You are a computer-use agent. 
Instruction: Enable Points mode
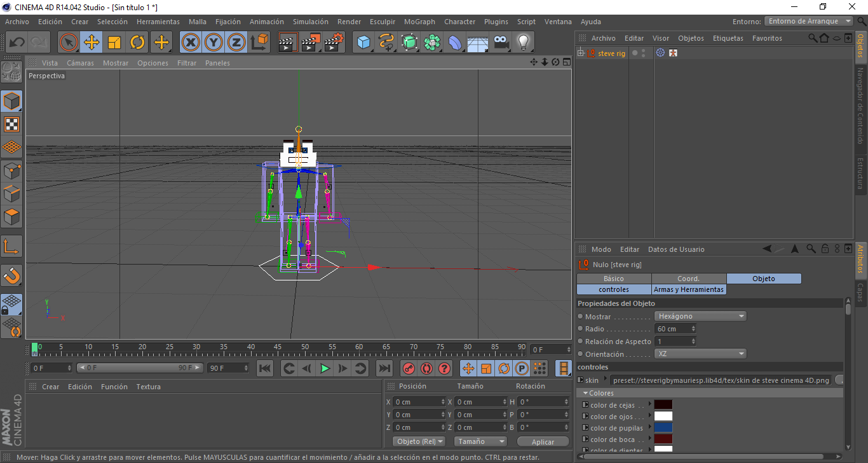point(12,170)
